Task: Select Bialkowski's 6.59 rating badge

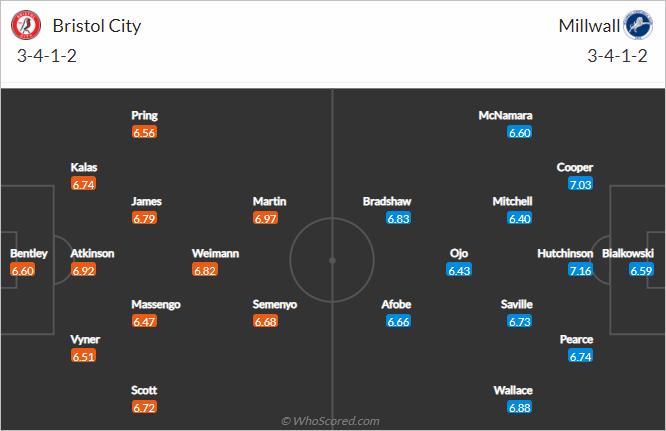Action: coord(641,270)
